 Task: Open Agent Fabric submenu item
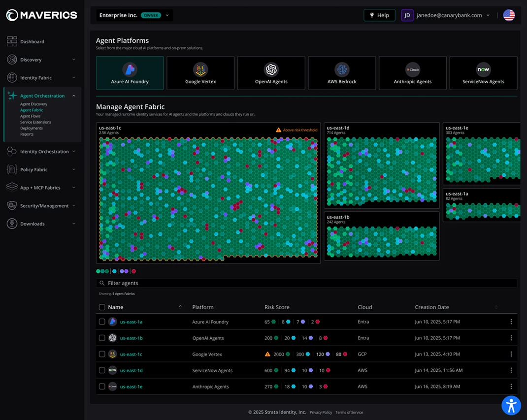coord(32,110)
